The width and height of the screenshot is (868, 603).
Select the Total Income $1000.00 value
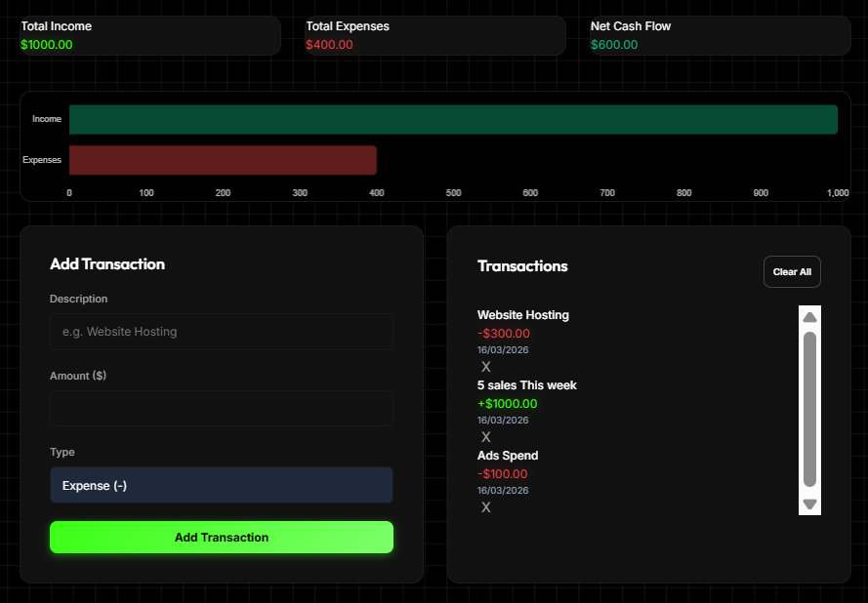pyautogui.click(x=47, y=45)
